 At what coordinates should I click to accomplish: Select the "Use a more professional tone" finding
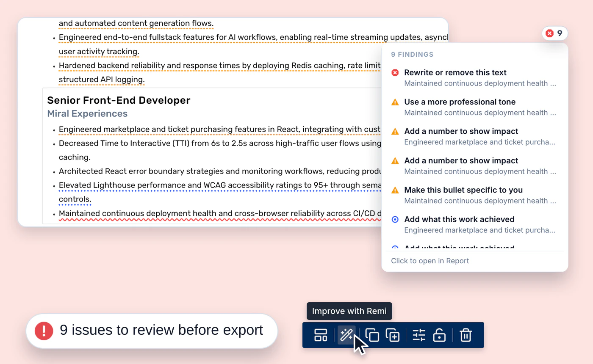click(x=474, y=107)
